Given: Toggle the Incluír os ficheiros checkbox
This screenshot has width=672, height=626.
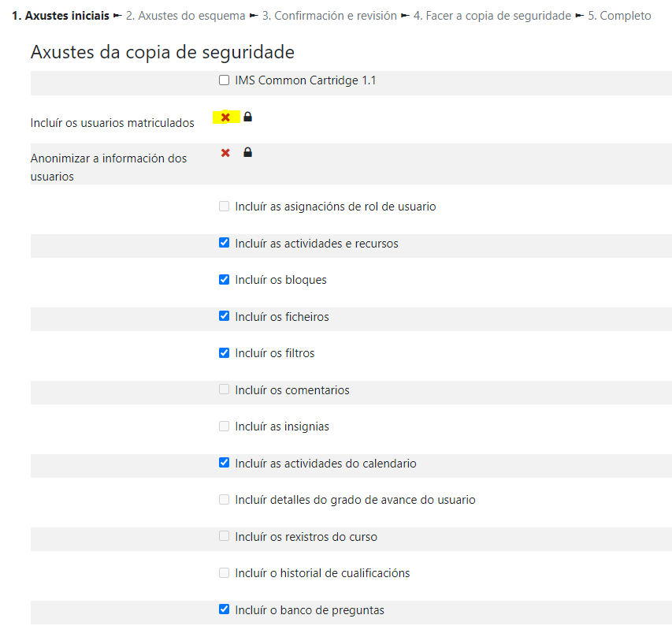Looking at the screenshot, I should pos(225,317).
